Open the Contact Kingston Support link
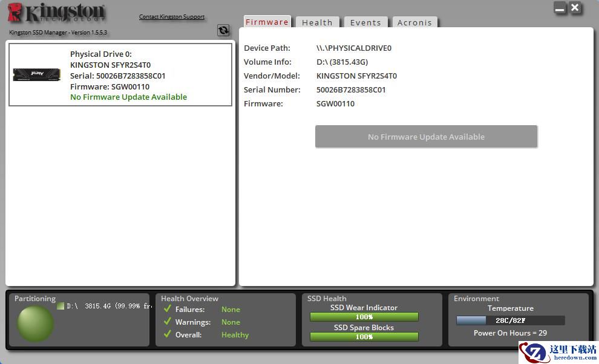The width and height of the screenshot is (599, 364). [x=171, y=17]
